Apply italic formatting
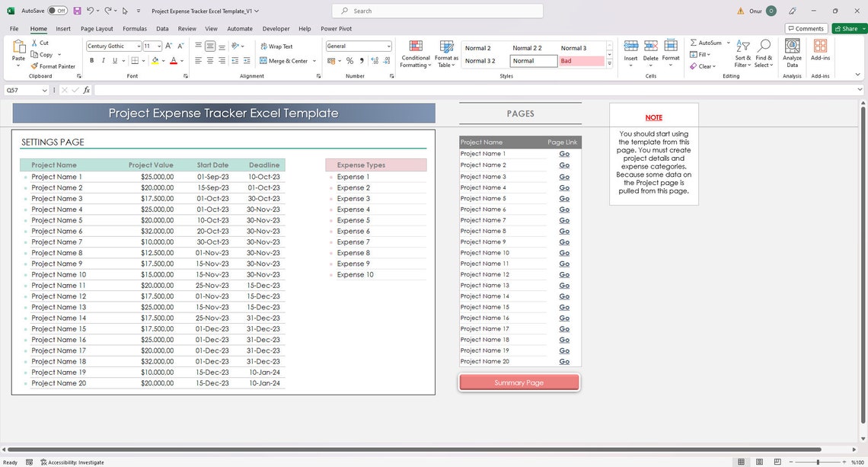 click(x=103, y=60)
